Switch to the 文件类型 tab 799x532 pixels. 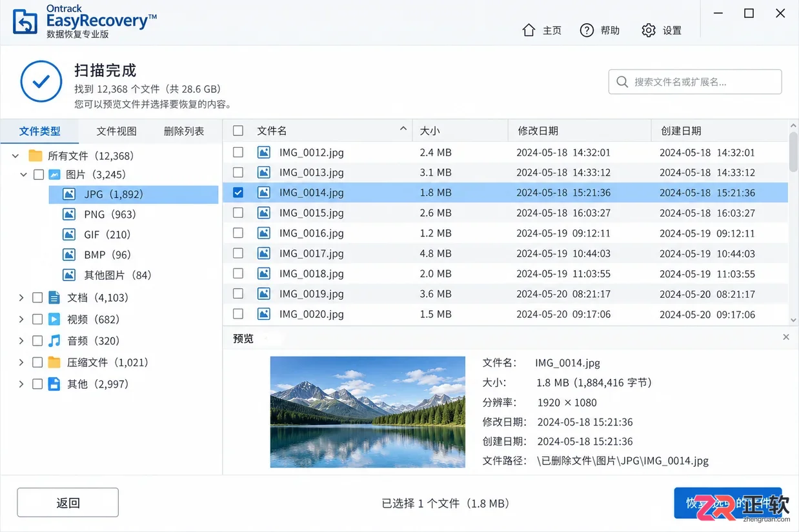click(40, 131)
